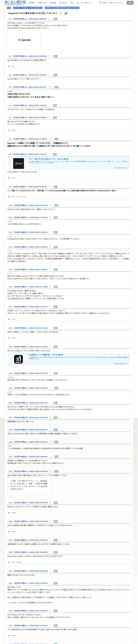Like post 2 with its heart icon
This screenshot has height=644, width=138.
49,56
